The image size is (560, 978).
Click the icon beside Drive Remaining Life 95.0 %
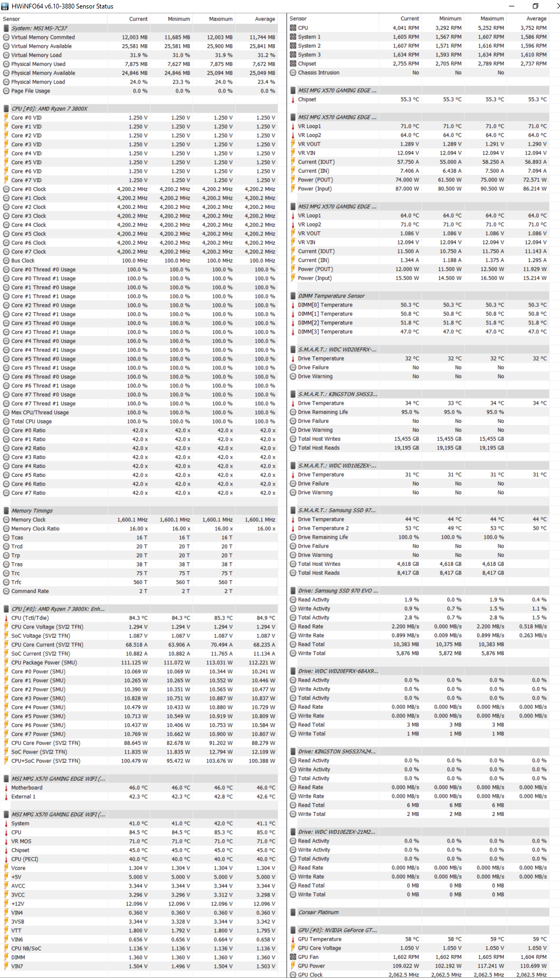coord(293,412)
